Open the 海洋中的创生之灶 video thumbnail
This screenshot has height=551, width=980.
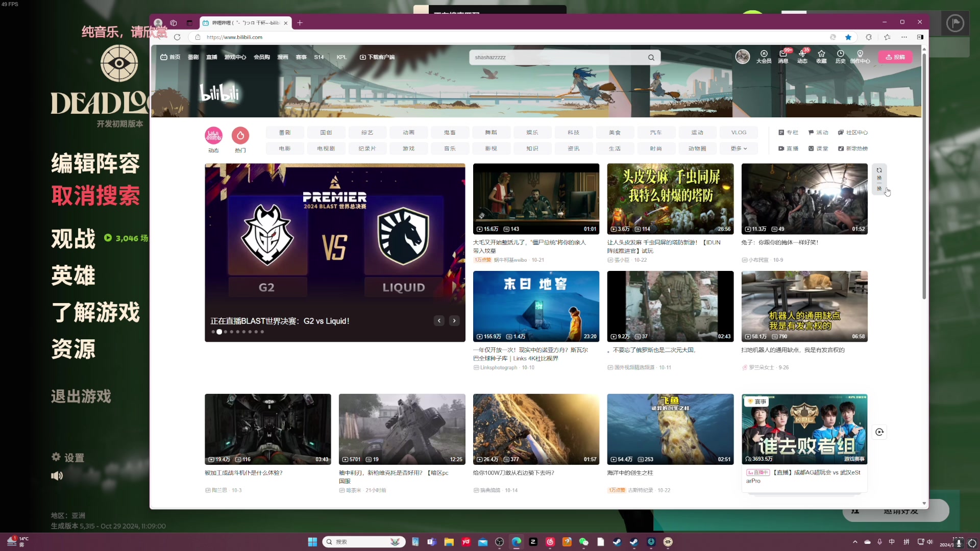point(670,429)
